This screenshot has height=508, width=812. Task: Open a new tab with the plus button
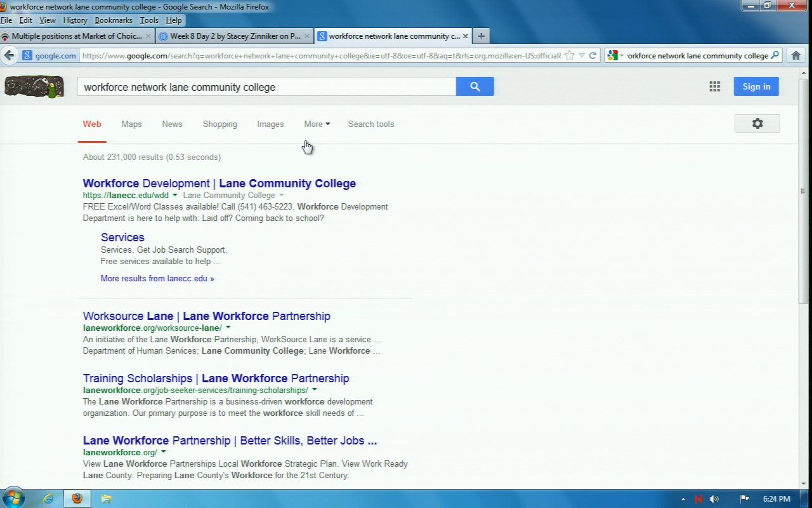[481, 36]
